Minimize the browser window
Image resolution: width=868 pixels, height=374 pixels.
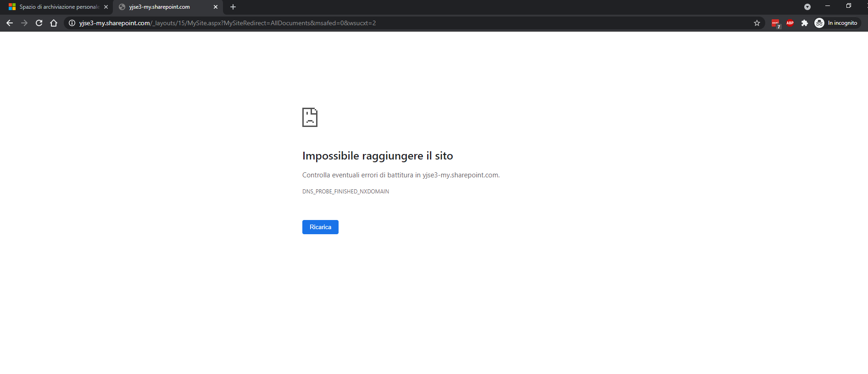pyautogui.click(x=828, y=6)
